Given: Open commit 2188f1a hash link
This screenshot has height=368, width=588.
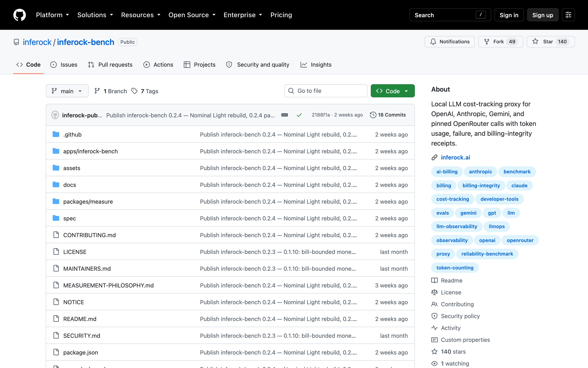Looking at the screenshot, I should pos(321,115).
